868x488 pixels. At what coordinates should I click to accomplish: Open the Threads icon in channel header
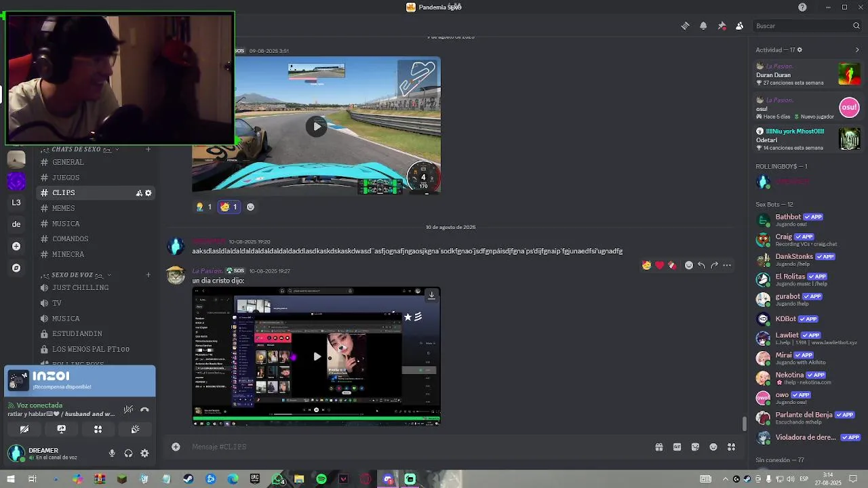click(685, 26)
